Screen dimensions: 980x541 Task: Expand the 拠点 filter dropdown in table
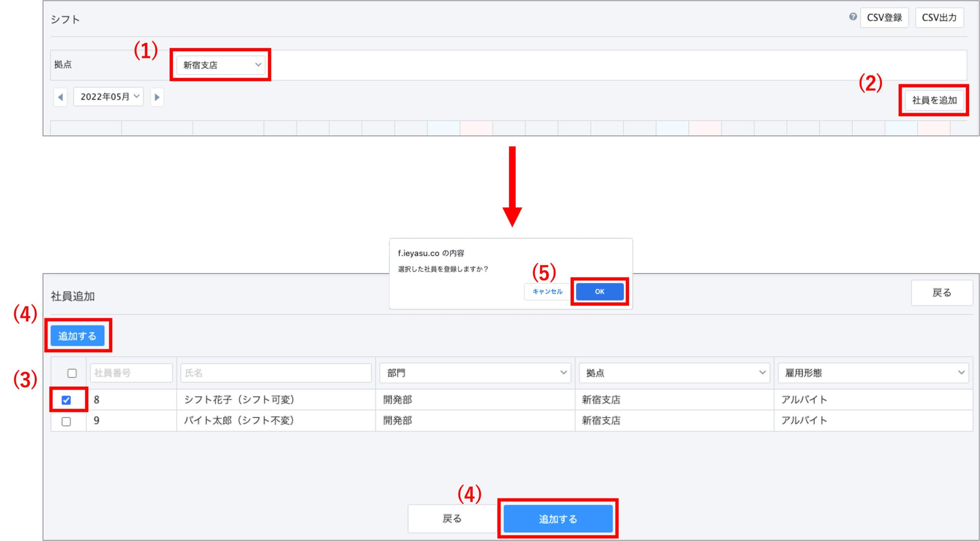pyautogui.click(x=674, y=373)
